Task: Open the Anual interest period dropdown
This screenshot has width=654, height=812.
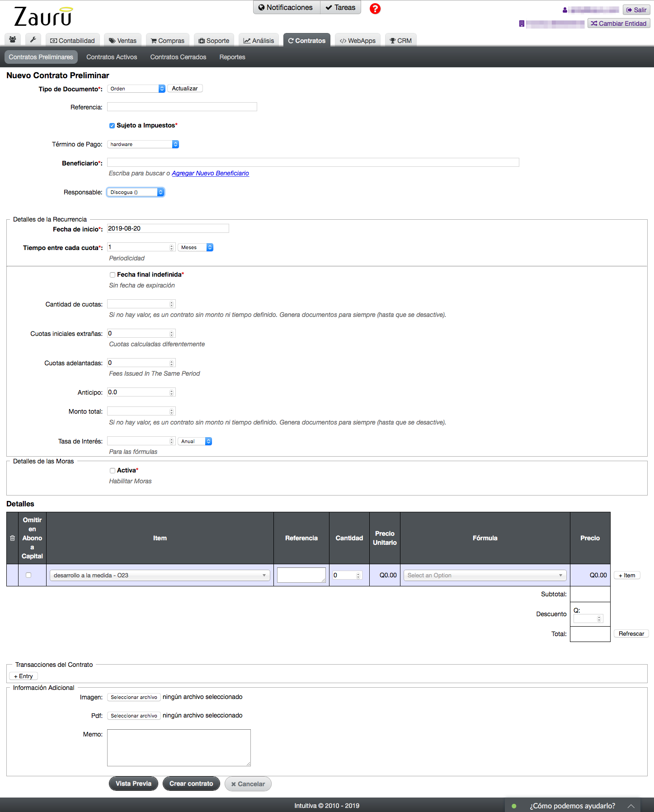Action: click(x=195, y=441)
